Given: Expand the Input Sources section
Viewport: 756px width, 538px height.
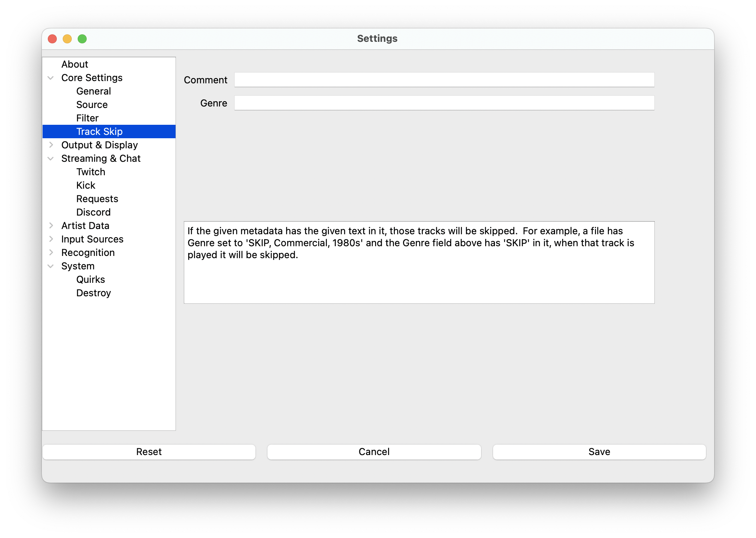Looking at the screenshot, I should pyautogui.click(x=51, y=239).
